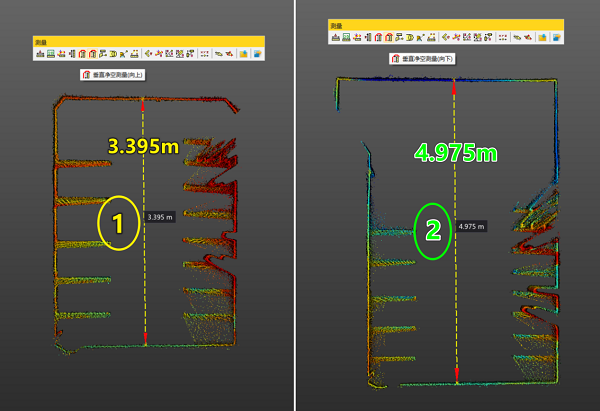The image size is (600, 411).
Task: Select the dotted-line points icon in right toolbar
Action: [499, 38]
